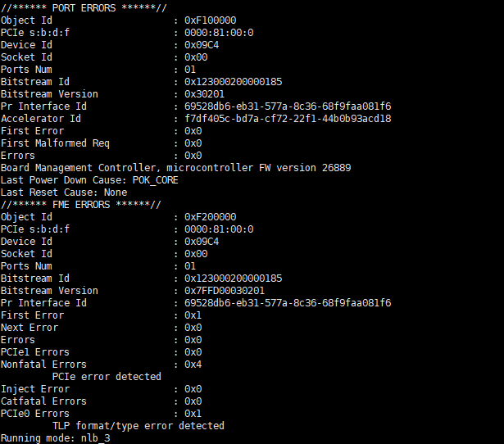Click the Running mode nlb_3 line
The height and width of the screenshot is (444, 504).
coord(55,437)
